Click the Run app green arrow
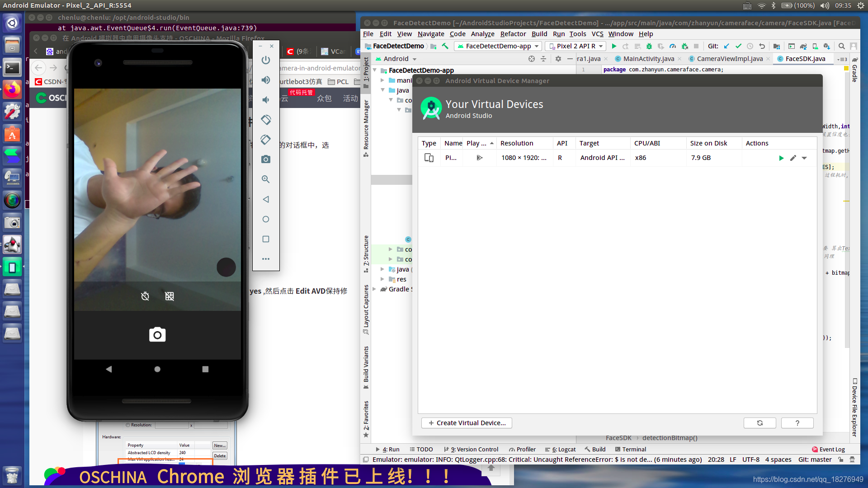868x488 pixels. coord(614,46)
